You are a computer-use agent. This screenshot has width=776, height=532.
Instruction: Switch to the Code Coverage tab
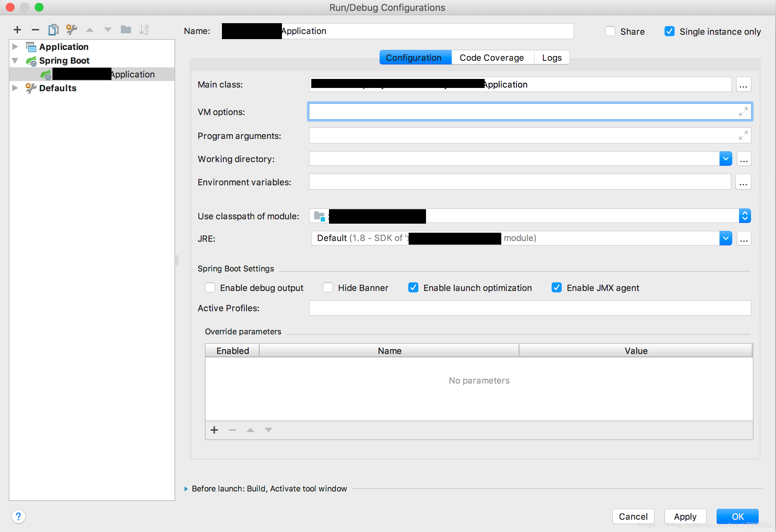[x=492, y=58]
